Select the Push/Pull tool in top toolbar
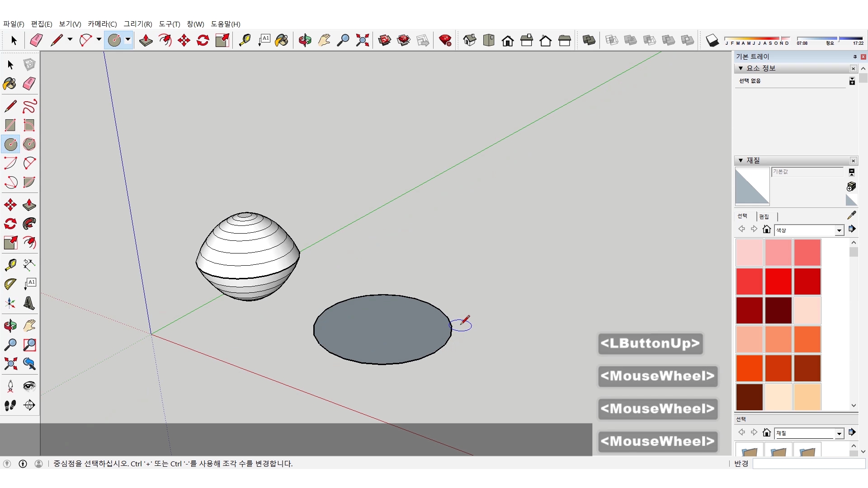The image size is (868, 488). pos(146,41)
